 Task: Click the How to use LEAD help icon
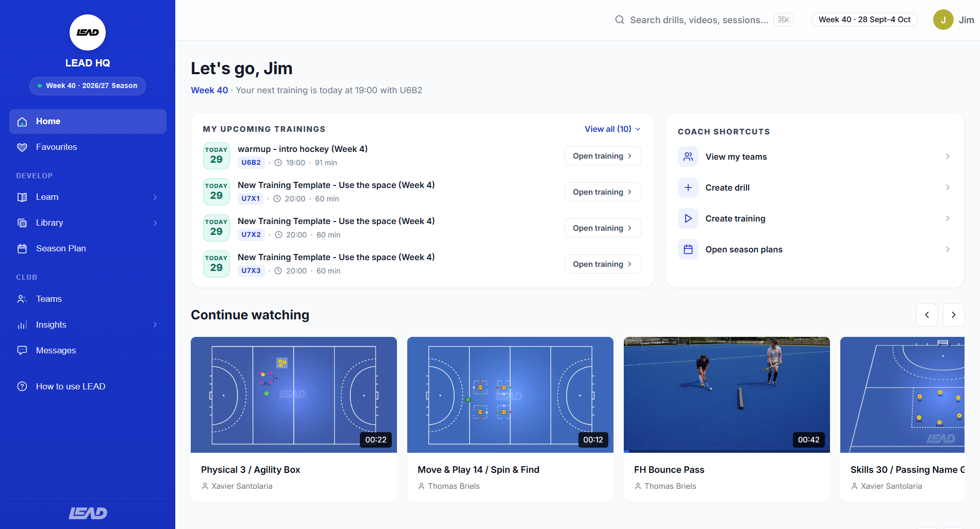click(x=22, y=386)
